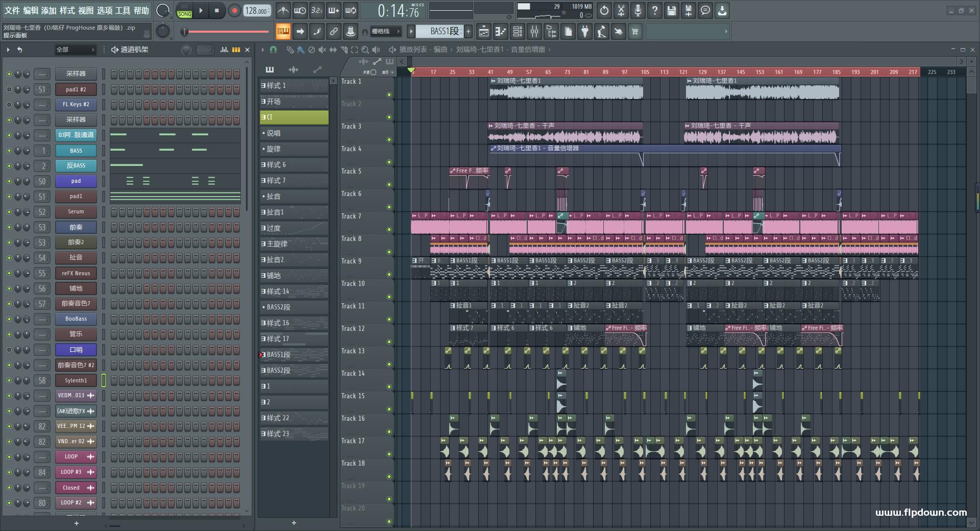Toggle the reFX Nexus channel mute LED
980x531 pixels.
pyautogui.click(x=9, y=273)
